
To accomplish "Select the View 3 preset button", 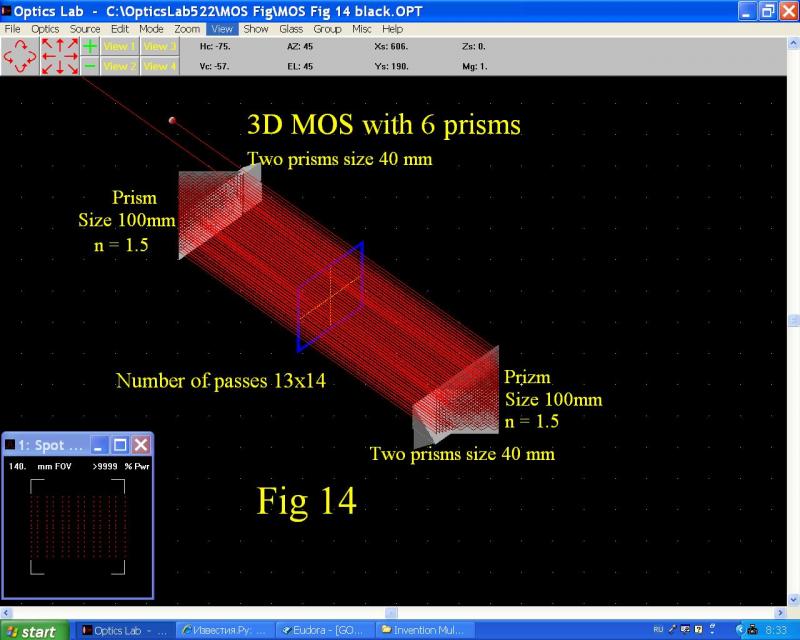I will [x=159, y=46].
